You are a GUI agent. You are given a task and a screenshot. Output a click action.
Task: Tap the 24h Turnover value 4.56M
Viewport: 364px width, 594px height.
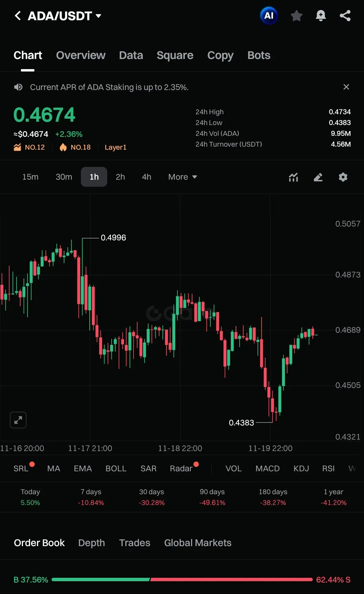pyautogui.click(x=341, y=144)
